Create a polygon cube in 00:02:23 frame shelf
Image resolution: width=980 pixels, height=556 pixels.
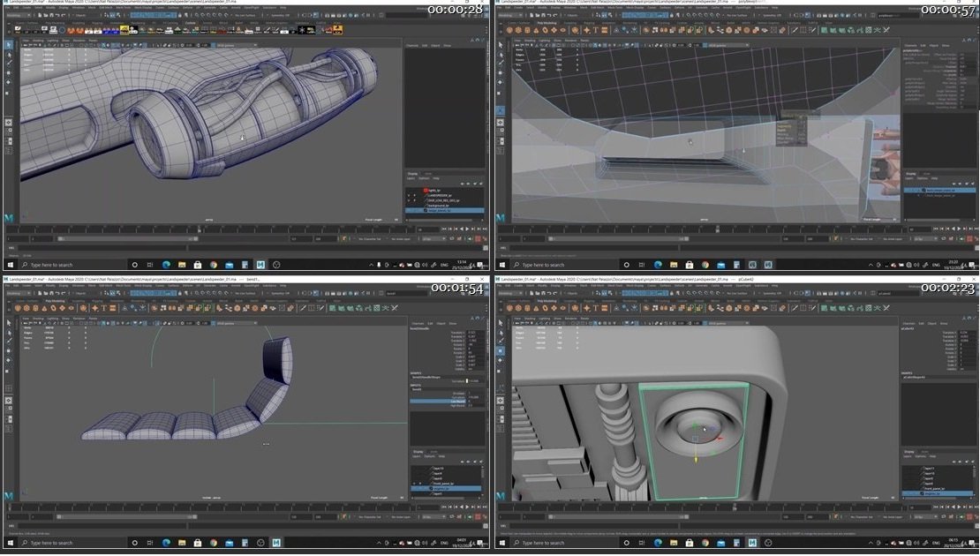coord(518,308)
